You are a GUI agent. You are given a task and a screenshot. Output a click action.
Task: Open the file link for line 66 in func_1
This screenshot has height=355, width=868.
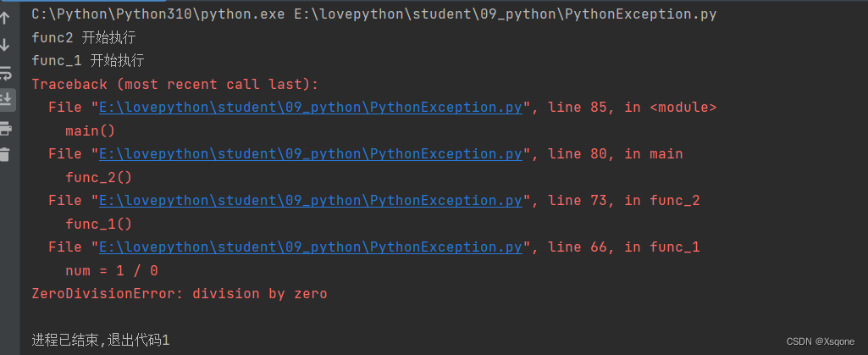click(310, 247)
